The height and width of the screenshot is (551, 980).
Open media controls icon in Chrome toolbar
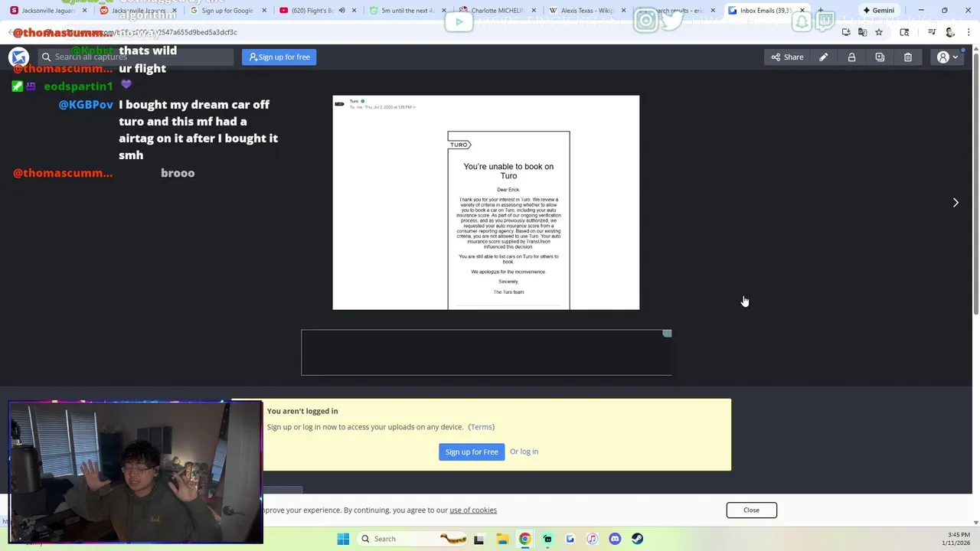(x=932, y=32)
